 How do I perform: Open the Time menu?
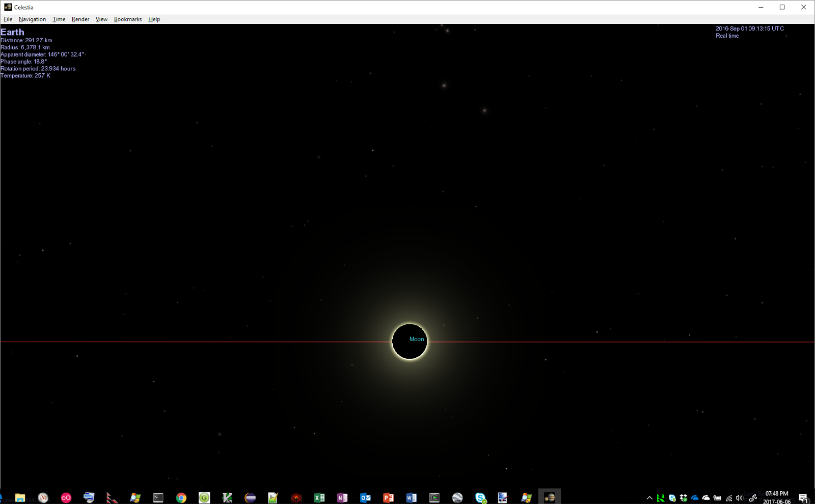point(58,19)
